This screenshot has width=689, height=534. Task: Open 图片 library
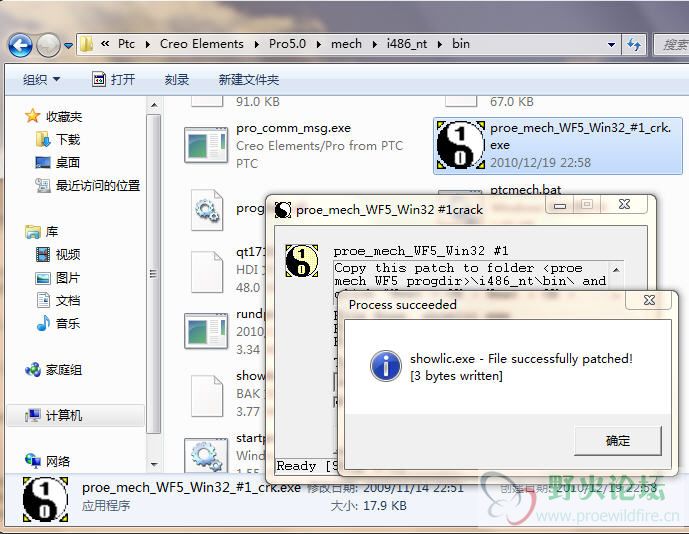68,277
